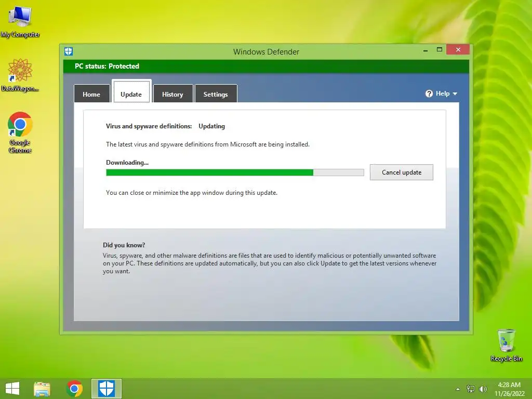Viewport: 532px width, 399px height.
Task: Show hidden tray icons arrow
Action: [x=458, y=389]
